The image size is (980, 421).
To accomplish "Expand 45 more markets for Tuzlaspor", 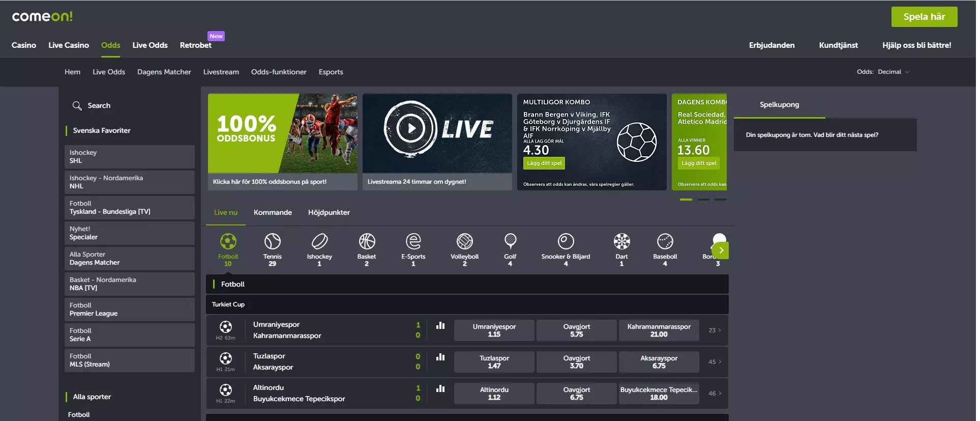I will [x=715, y=362].
